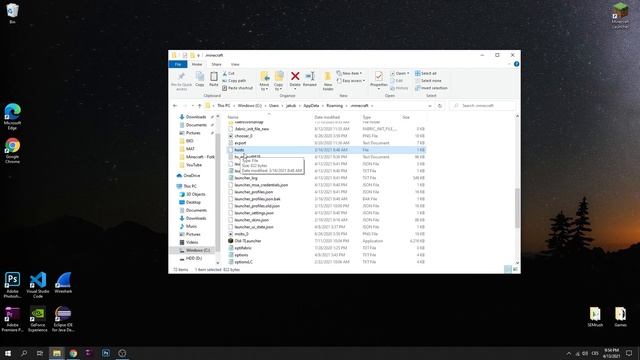Open Google Chrome desktop shortcut
This screenshot has height=360, width=640.
[x=12, y=151]
